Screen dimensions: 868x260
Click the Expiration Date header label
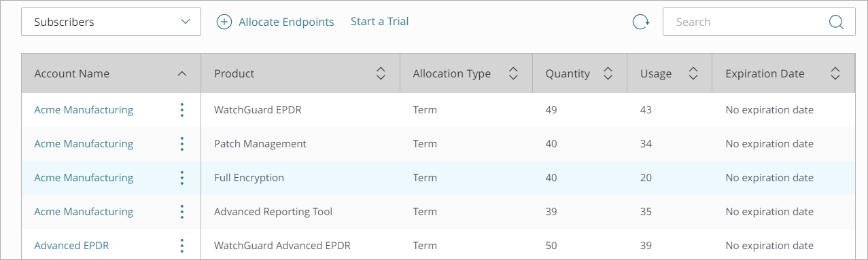click(765, 73)
